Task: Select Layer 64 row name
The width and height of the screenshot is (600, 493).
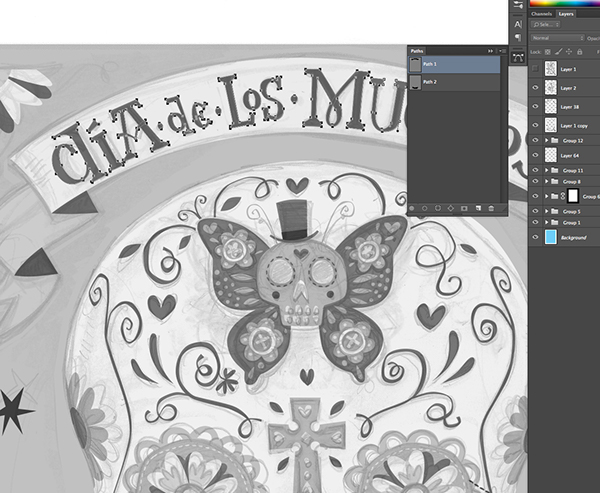Action: (570, 155)
